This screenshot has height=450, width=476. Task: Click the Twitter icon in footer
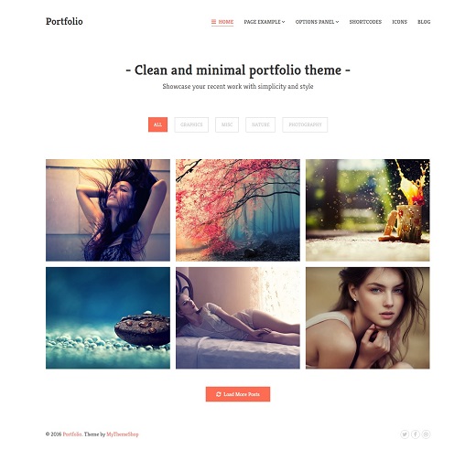[405, 434]
